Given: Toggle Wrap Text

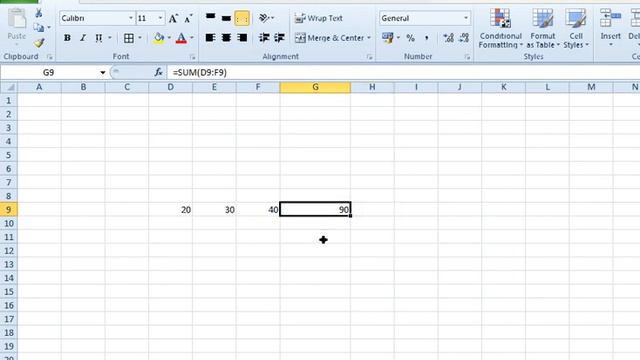Looking at the screenshot, I should [319, 18].
